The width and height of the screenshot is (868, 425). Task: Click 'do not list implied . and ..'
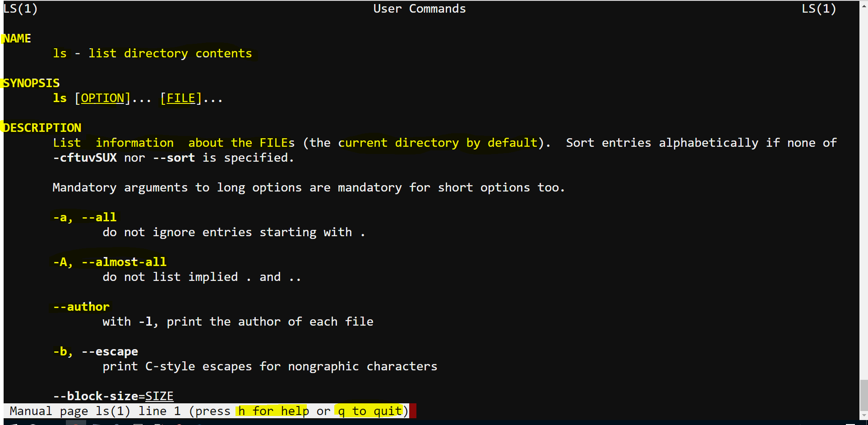[x=202, y=277]
